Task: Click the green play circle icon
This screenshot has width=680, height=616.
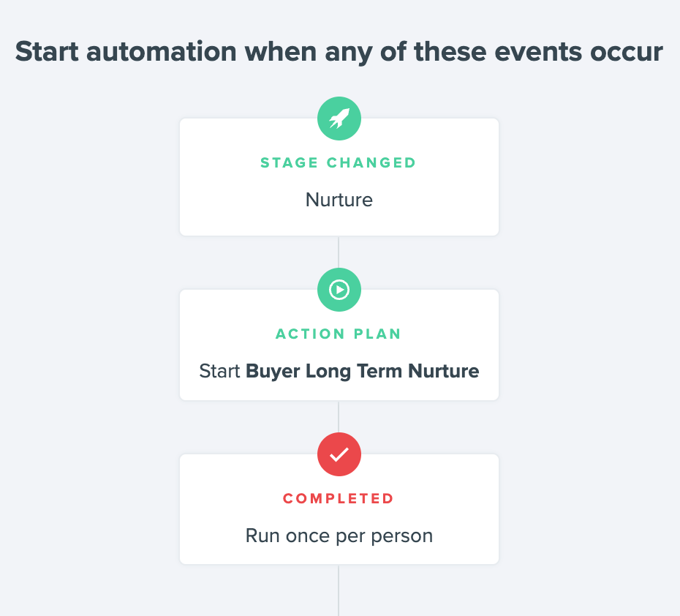Action: click(x=339, y=290)
